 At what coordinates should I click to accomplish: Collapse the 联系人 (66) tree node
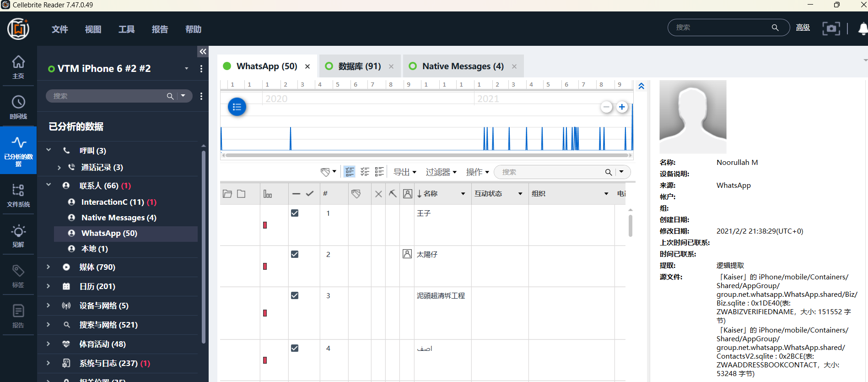point(49,185)
